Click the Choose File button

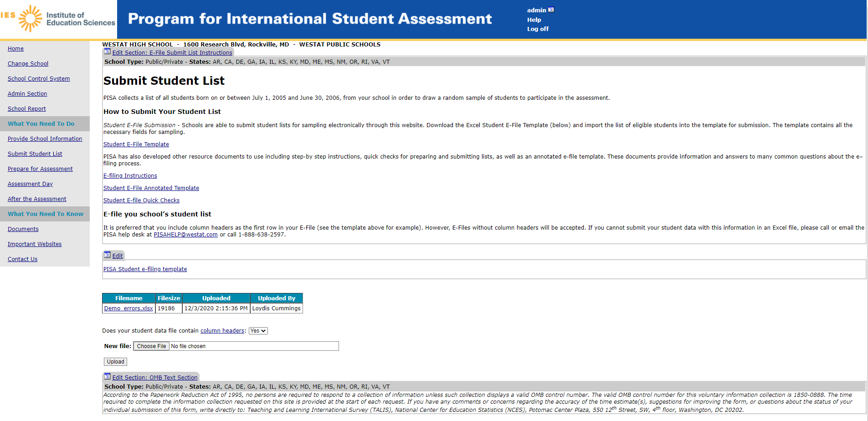151,346
